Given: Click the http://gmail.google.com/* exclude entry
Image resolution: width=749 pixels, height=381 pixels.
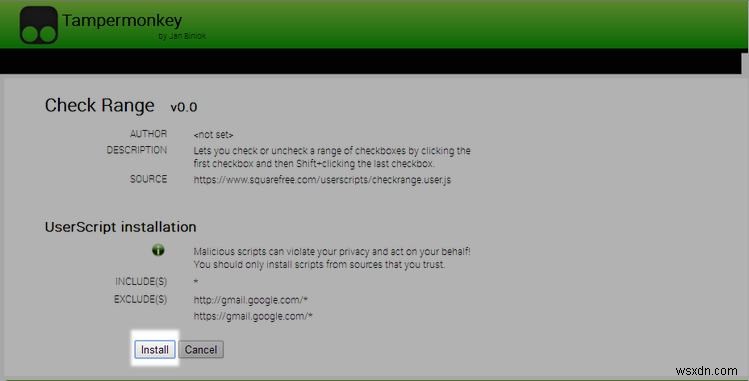Looking at the screenshot, I should click(250, 300).
